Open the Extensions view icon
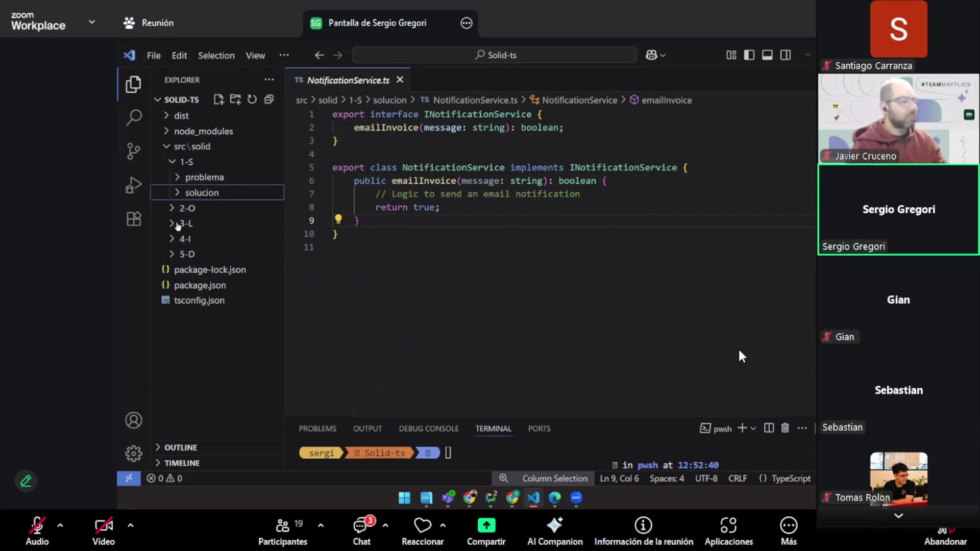Viewport: 980px width, 551px height. coord(133,219)
